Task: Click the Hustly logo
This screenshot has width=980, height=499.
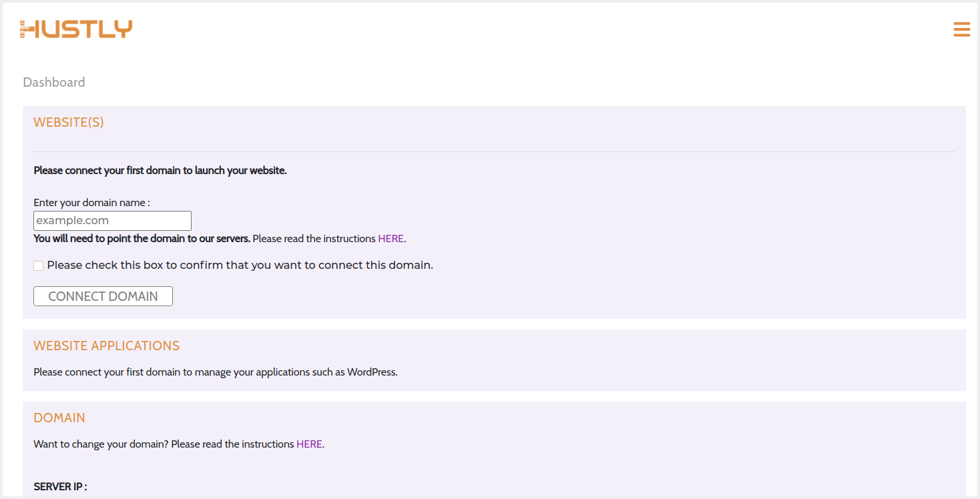Action: [76, 29]
